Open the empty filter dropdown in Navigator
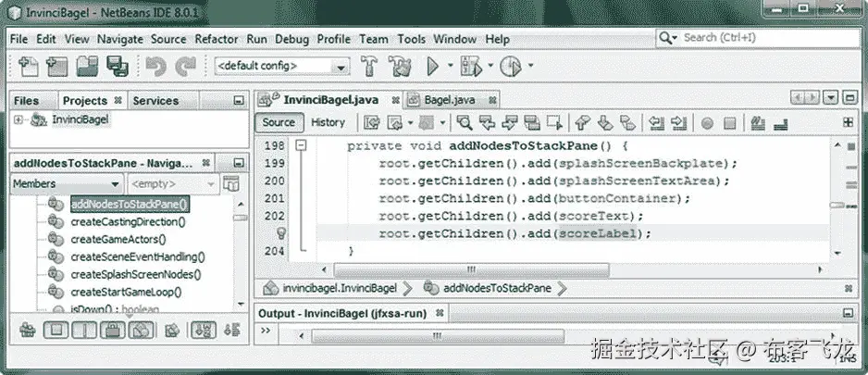 tap(173, 184)
